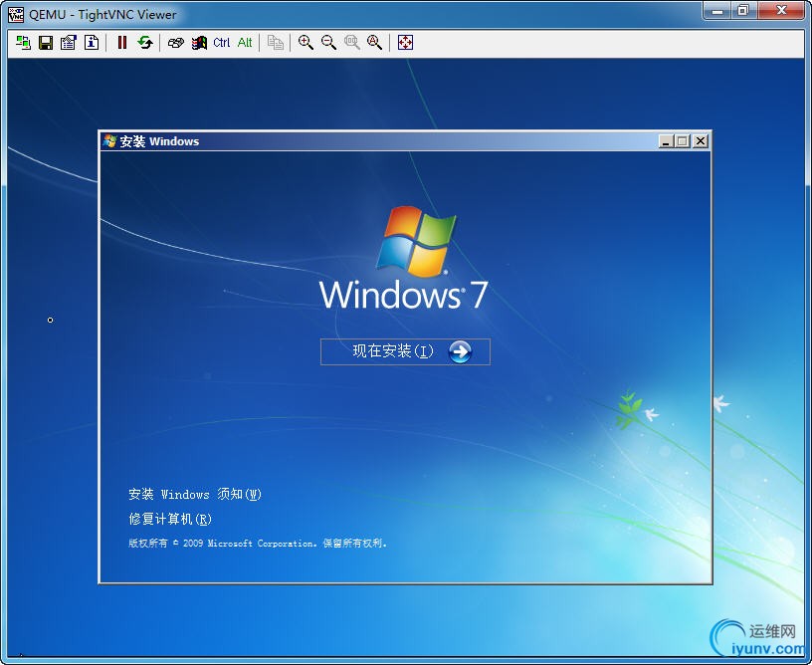Open the 安装 Windows 须知(W) link
Image resolution: width=812 pixels, height=665 pixels.
(195, 494)
